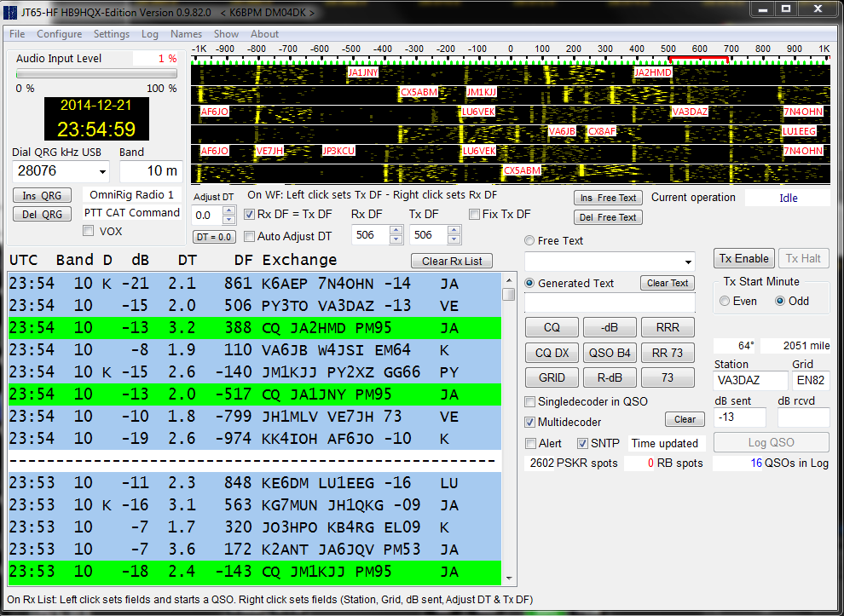Screen dimensions: 844x616
Task: Click the Tx Enable button
Action: [744, 258]
